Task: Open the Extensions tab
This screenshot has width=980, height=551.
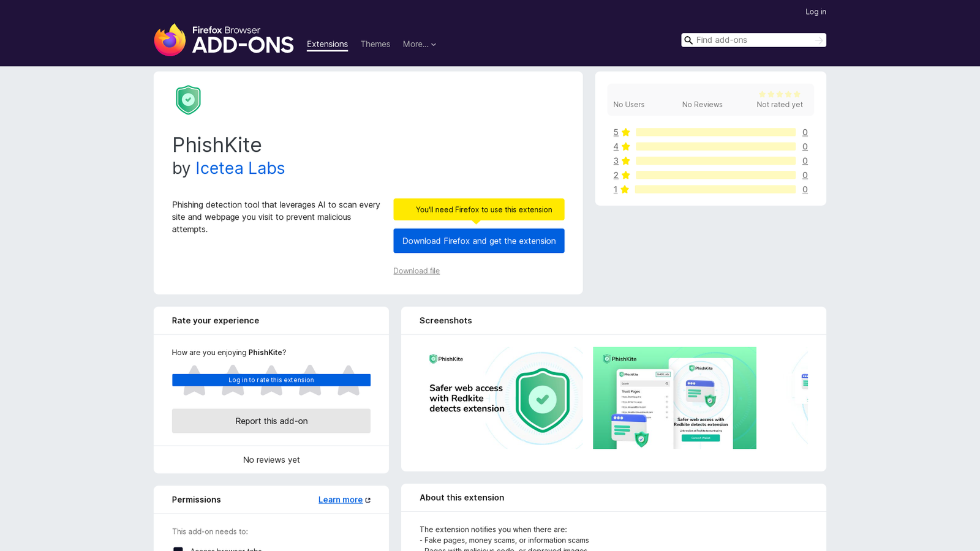Action: [x=327, y=44]
